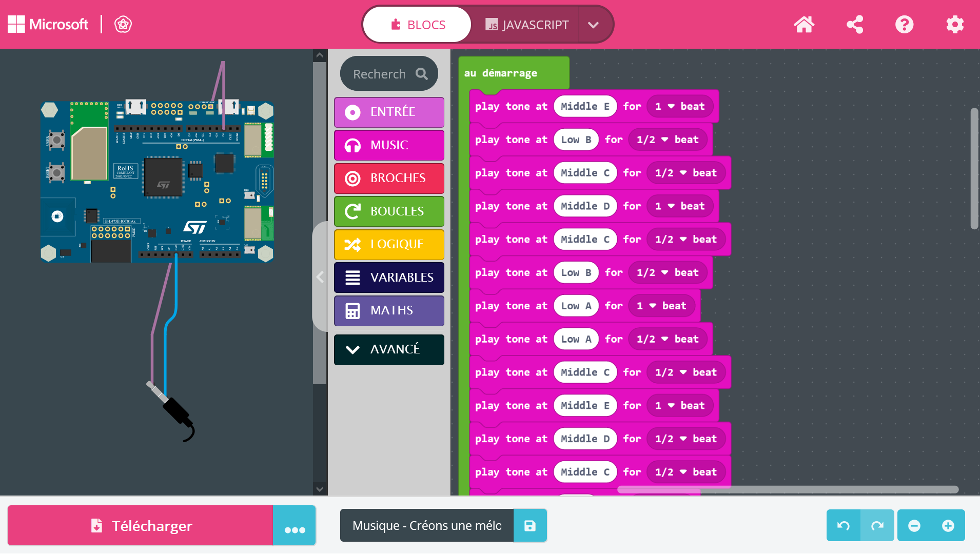This screenshot has width=980, height=554.
Task: Open the BOUCLES category
Action: (388, 211)
